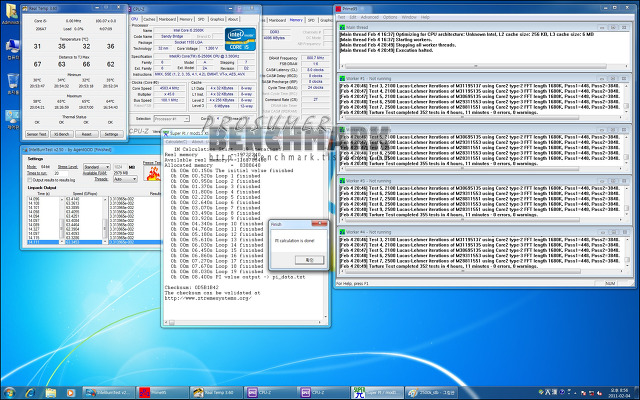Click the Core Speed value in CPU-Z
The image size is (640, 400).
(169, 88)
